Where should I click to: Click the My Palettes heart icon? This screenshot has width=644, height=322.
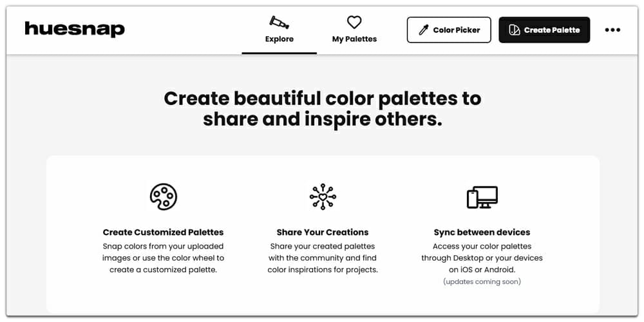point(354,23)
